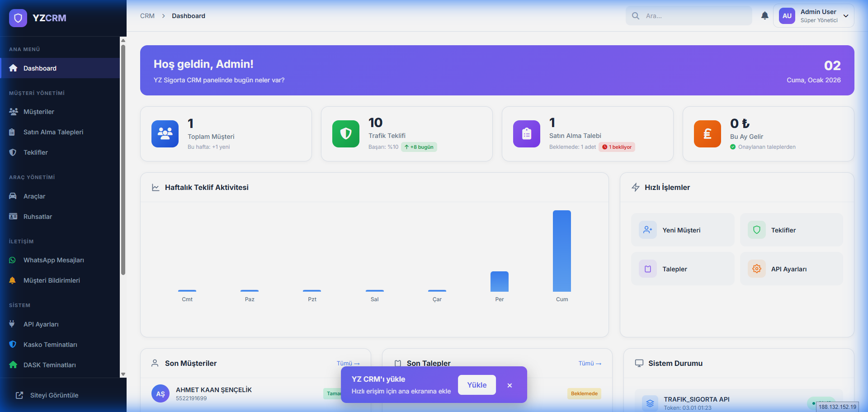
Task: Click the Talepler quick action tile
Action: point(683,269)
